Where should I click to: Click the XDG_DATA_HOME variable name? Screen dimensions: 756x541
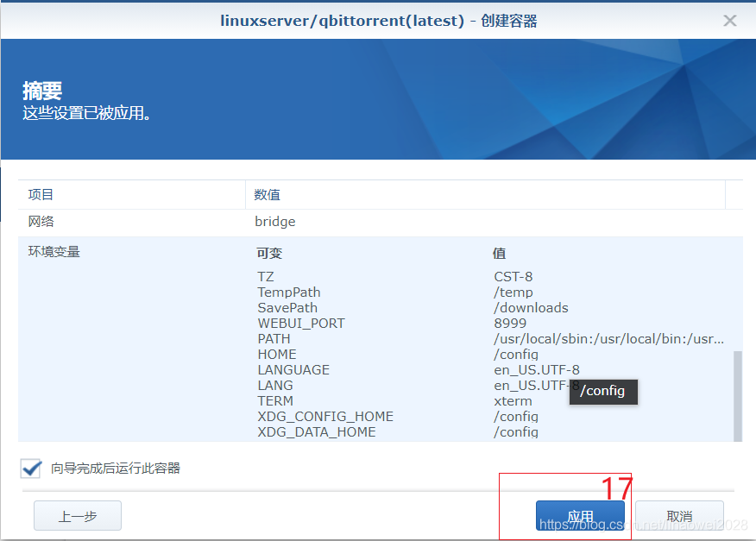[x=316, y=431]
